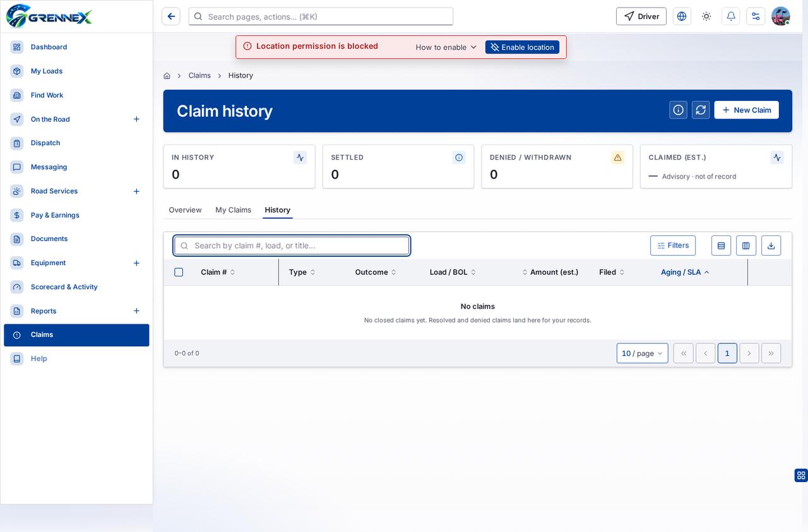Click the download export icon
808x532 pixels.
coord(771,245)
